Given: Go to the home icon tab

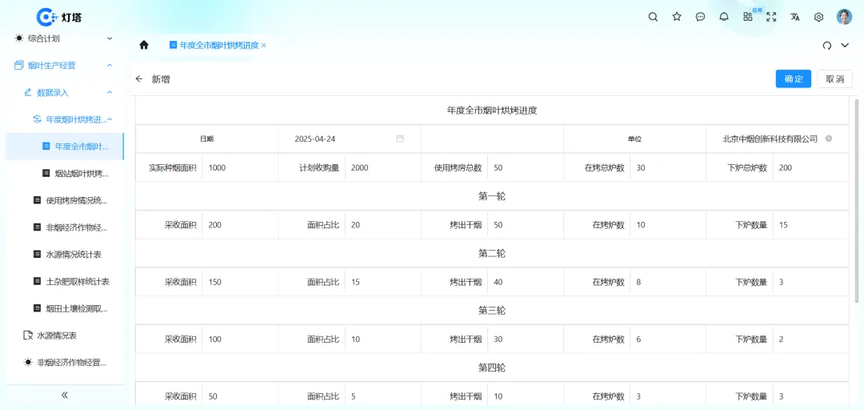Looking at the screenshot, I should pyautogui.click(x=144, y=45).
